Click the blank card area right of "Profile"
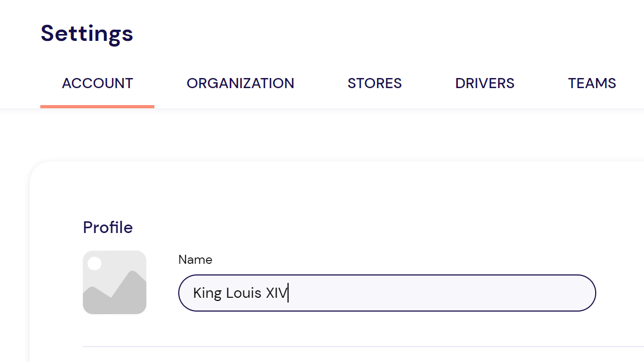Screen dimensions: 644x362 click(371, 227)
